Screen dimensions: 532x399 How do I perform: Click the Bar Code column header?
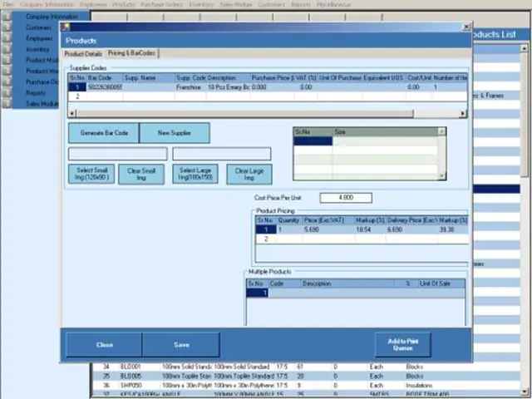[x=105, y=78]
